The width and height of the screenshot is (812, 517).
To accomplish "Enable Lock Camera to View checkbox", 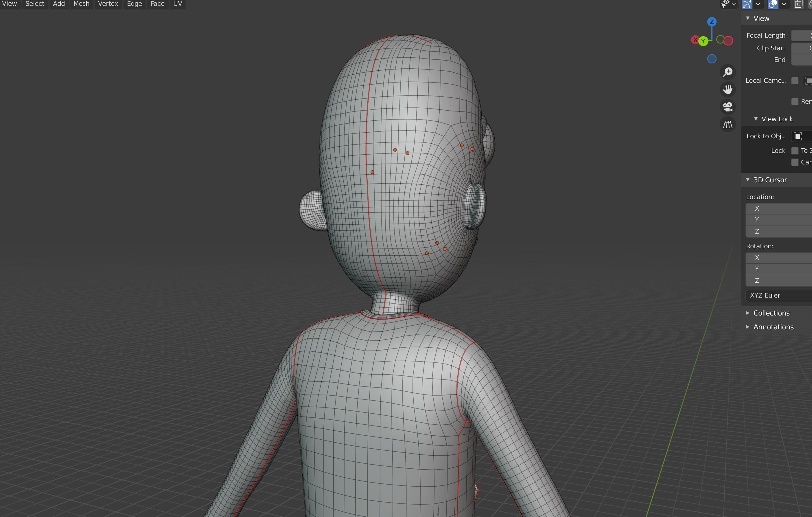I will coord(795,162).
